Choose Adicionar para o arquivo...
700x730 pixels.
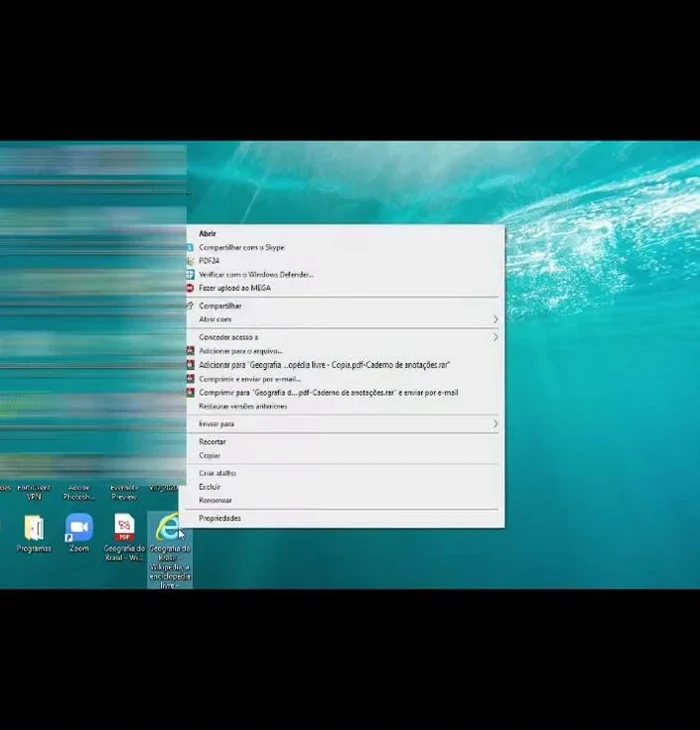click(x=241, y=351)
